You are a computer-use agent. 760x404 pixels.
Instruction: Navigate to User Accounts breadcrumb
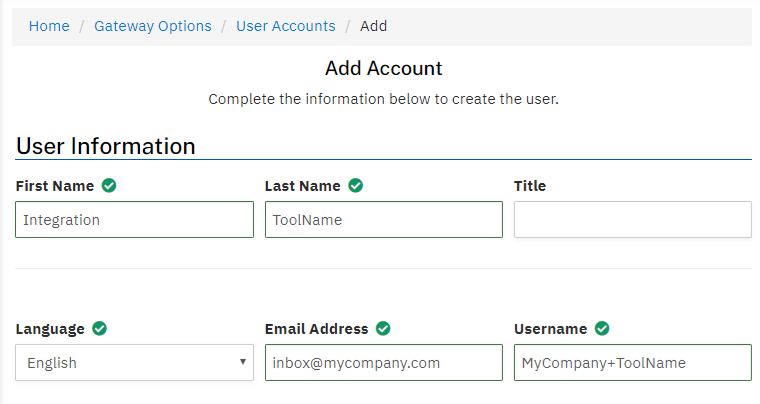(286, 26)
